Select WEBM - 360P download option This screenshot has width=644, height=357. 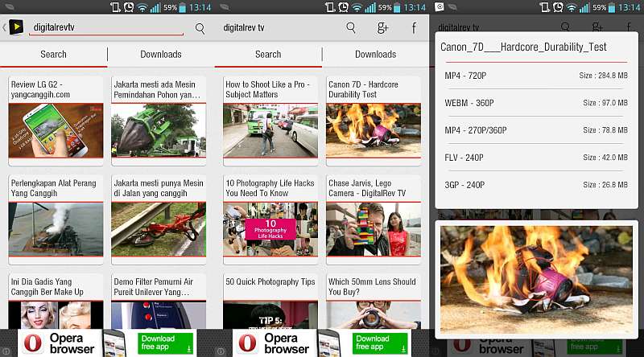pos(536,103)
